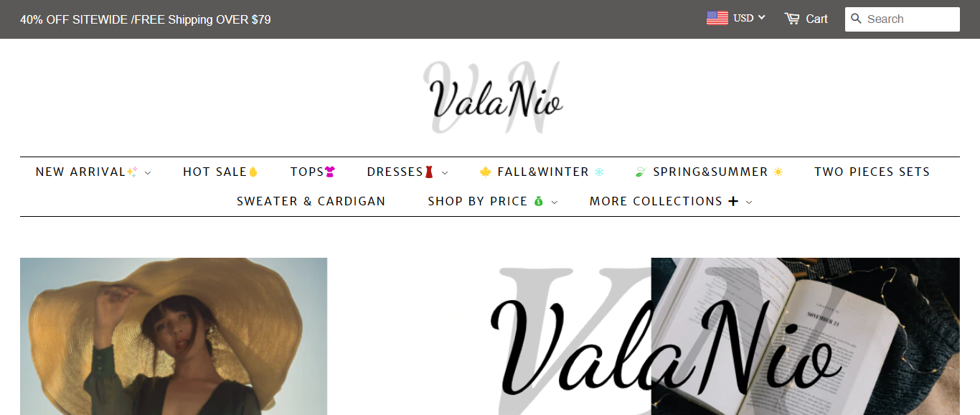Go to TWO PIECES SETS
This screenshot has height=415, width=980.
click(872, 172)
